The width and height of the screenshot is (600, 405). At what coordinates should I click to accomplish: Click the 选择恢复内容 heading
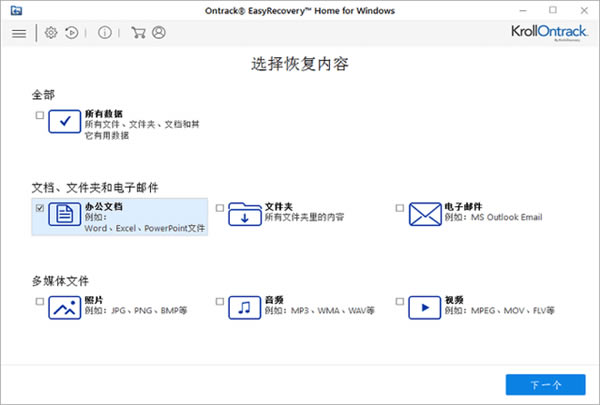coord(300,64)
